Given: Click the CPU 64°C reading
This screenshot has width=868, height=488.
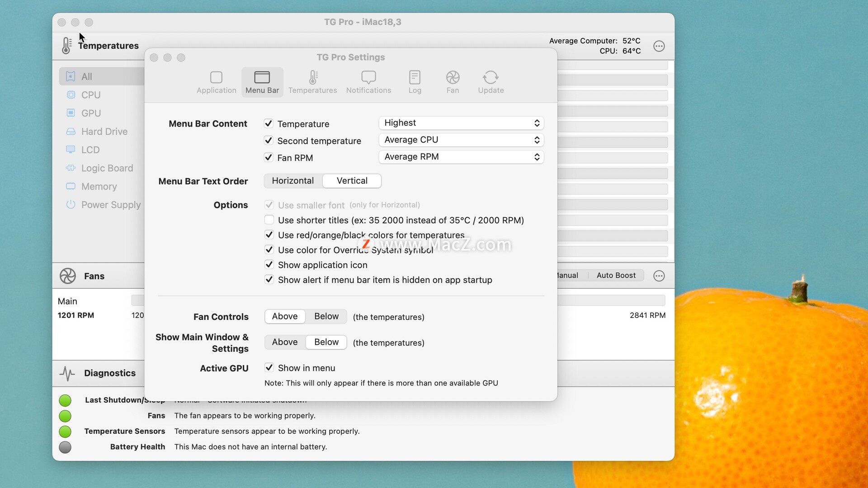Looking at the screenshot, I should tap(620, 51).
